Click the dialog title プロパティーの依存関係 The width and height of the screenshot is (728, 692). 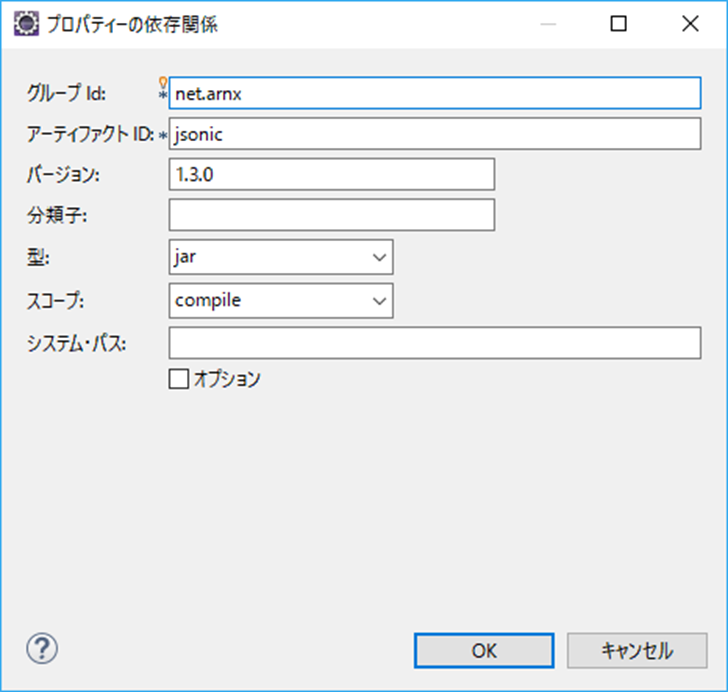[x=132, y=24]
